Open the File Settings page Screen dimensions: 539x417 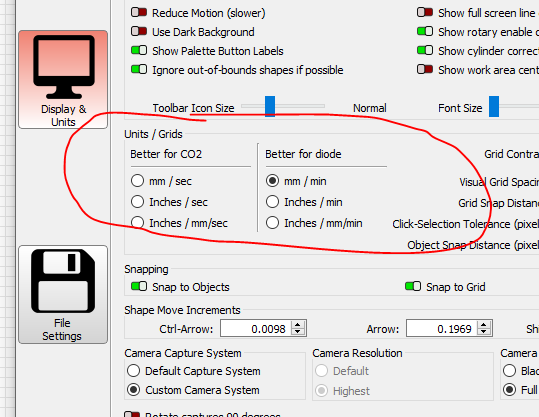63,294
